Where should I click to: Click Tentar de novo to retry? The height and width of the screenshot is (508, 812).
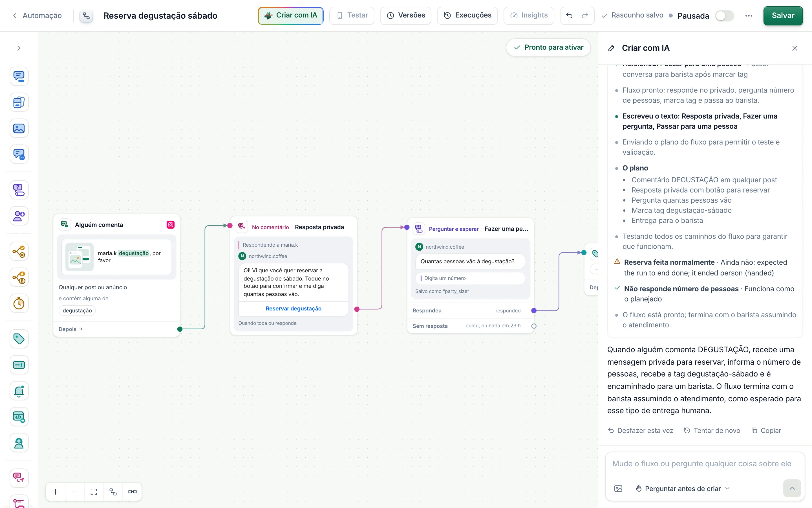(712, 430)
